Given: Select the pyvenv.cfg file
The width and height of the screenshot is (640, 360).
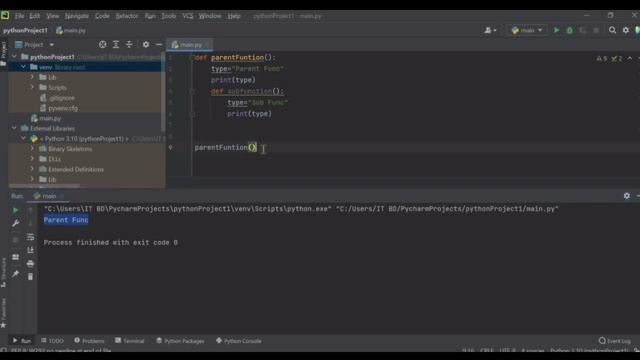Looking at the screenshot, I should pos(59,108).
